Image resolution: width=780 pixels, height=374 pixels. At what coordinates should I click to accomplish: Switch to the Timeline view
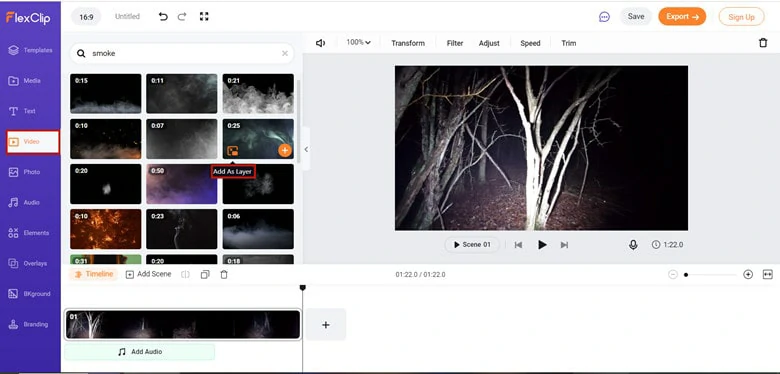(x=94, y=274)
